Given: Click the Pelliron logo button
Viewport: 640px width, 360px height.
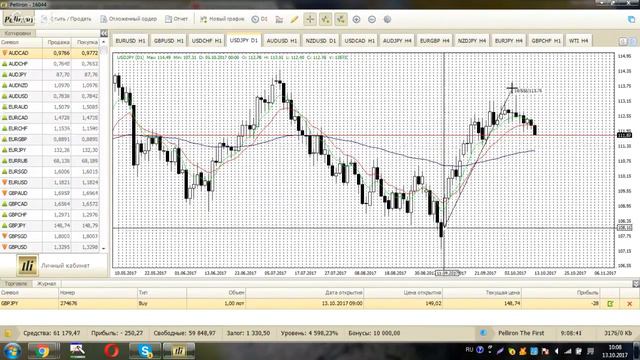Looking at the screenshot, I should point(18,19).
